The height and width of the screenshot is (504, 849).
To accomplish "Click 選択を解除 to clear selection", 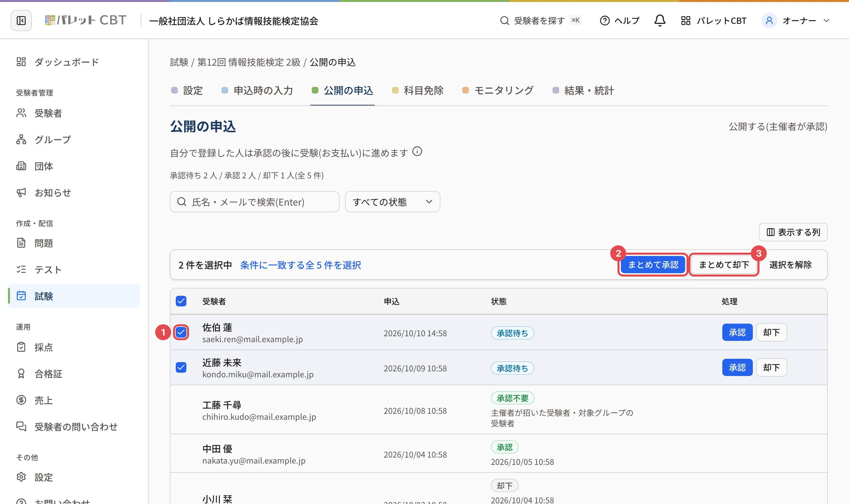I will [790, 265].
